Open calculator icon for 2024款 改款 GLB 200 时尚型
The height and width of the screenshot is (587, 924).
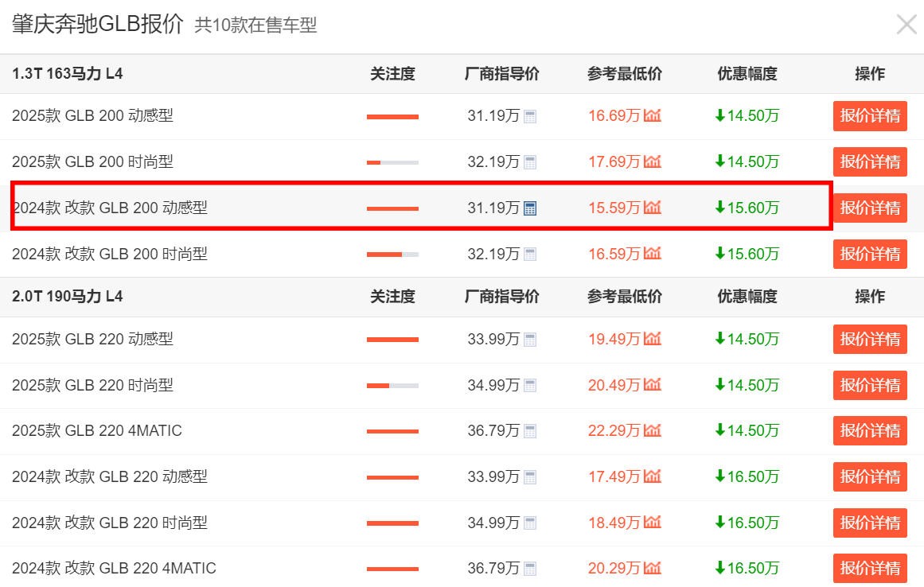coord(530,255)
